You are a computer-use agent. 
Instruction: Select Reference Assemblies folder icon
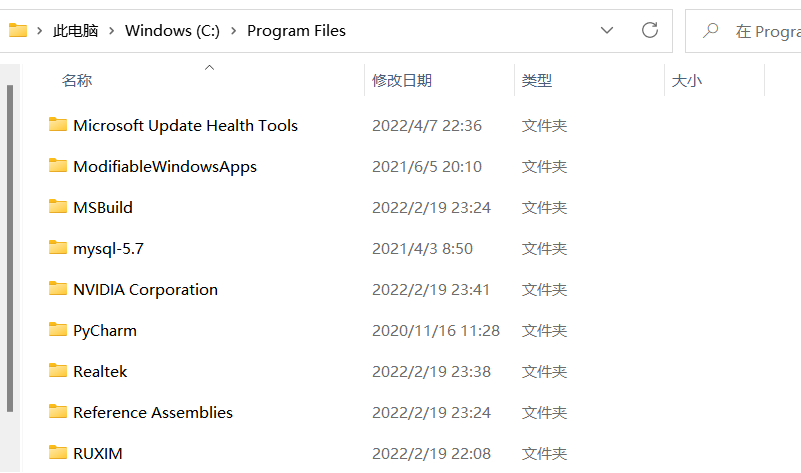pos(58,412)
